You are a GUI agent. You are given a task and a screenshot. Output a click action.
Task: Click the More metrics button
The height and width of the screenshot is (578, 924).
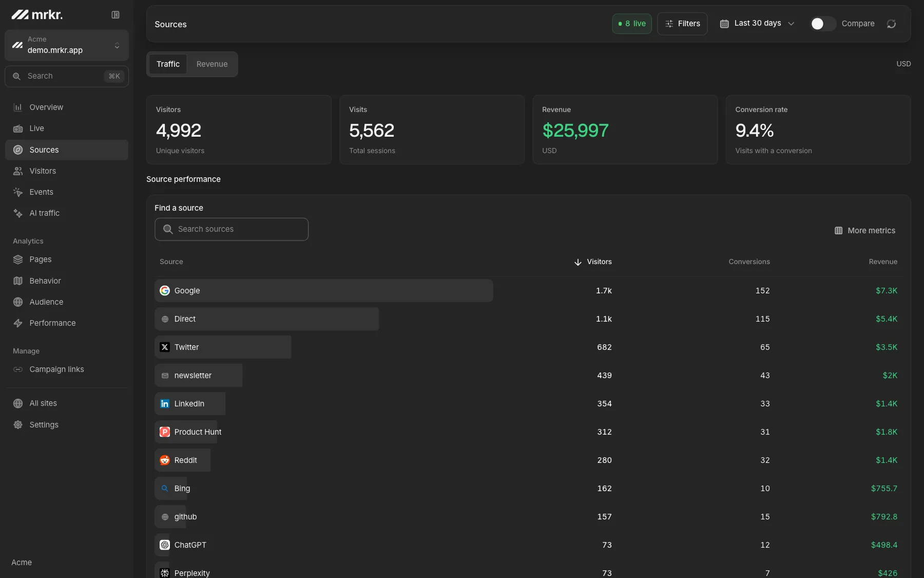[x=865, y=231]
